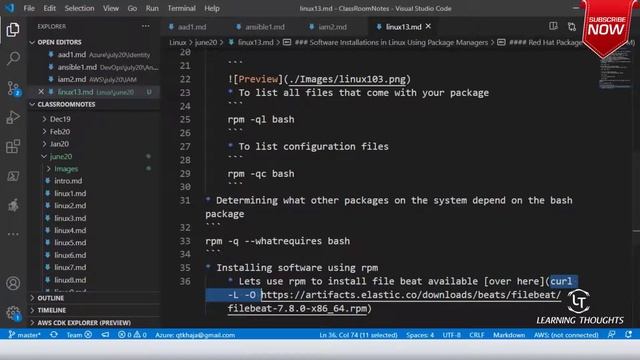Click the feedback icon in status bar
640x360 pixels.
pyautogui.click(x=611, y=335)
